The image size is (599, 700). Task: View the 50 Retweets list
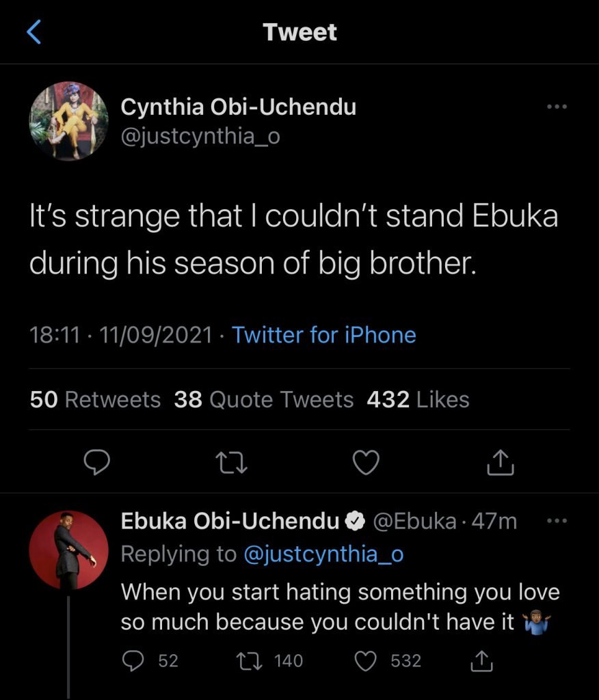pos(96,399)
